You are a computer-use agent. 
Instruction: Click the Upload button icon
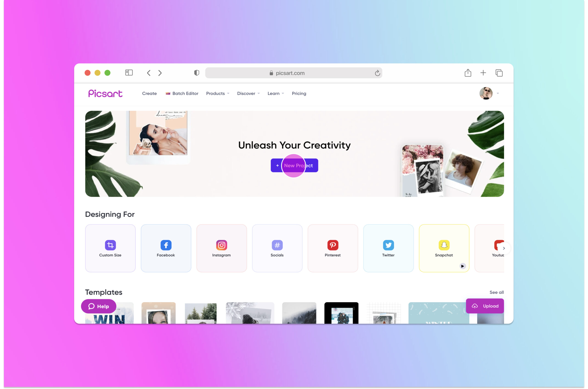click(474, 306)
